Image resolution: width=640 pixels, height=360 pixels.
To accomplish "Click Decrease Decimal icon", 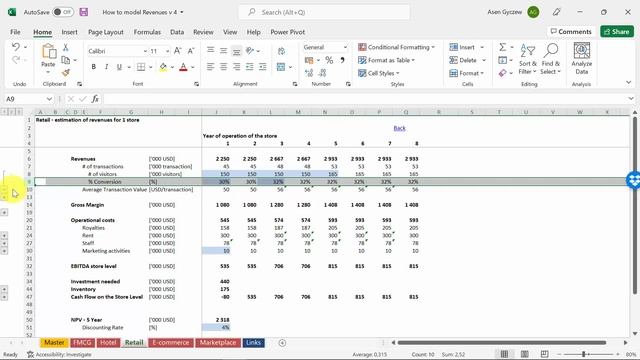I will point(322,73).
